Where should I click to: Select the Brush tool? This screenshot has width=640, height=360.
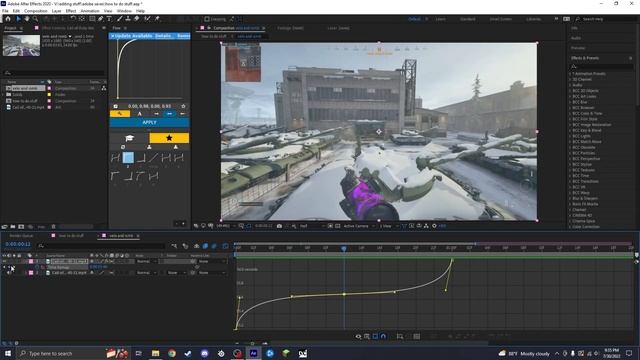pyautogui.click(x=120, y=19)
